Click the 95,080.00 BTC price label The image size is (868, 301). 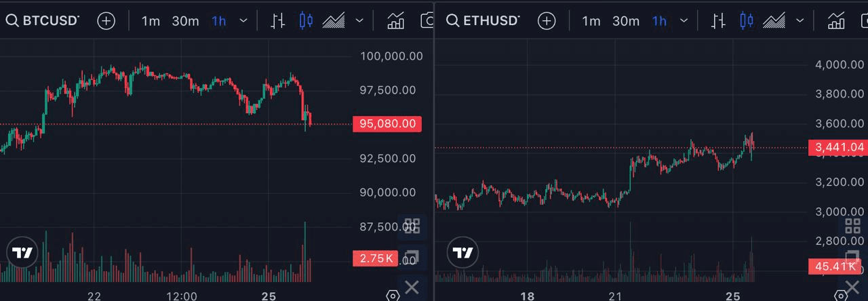[387, 123]
